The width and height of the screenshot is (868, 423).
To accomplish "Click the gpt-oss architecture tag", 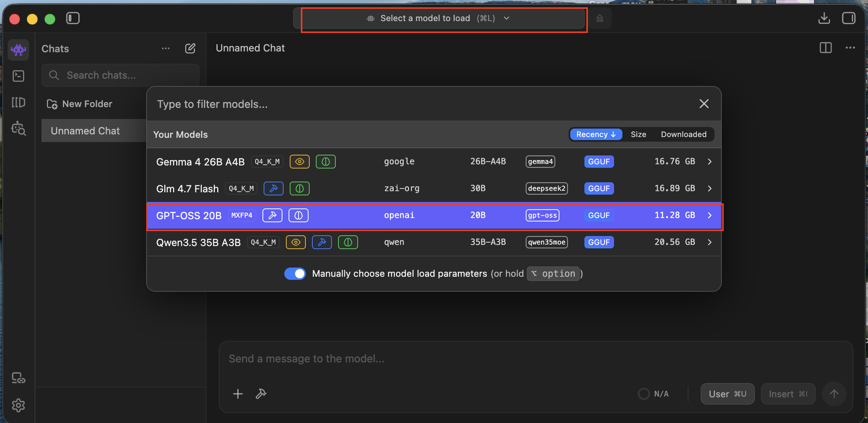I will click(x=543, y=215).
